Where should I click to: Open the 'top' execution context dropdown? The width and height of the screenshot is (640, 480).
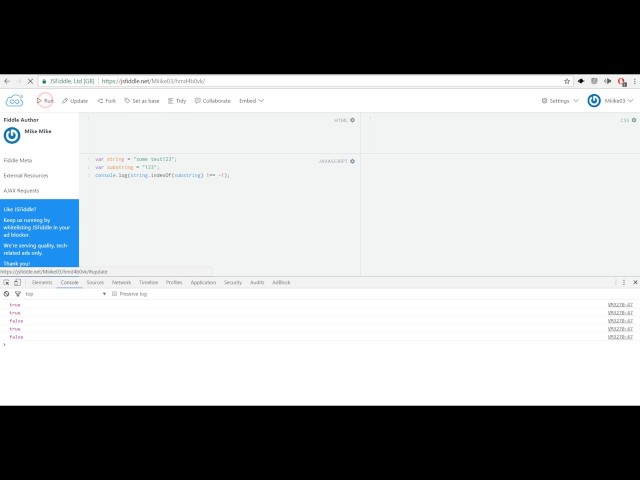click(x=65, y=294)
